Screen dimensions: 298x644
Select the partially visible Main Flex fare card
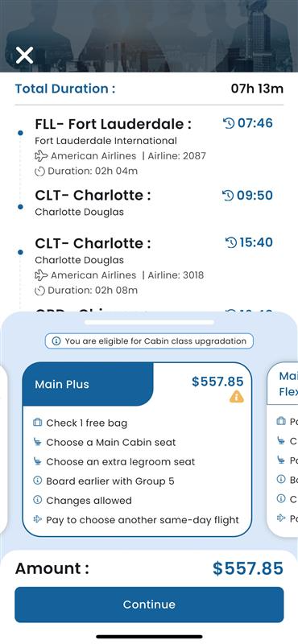point(283,449)
